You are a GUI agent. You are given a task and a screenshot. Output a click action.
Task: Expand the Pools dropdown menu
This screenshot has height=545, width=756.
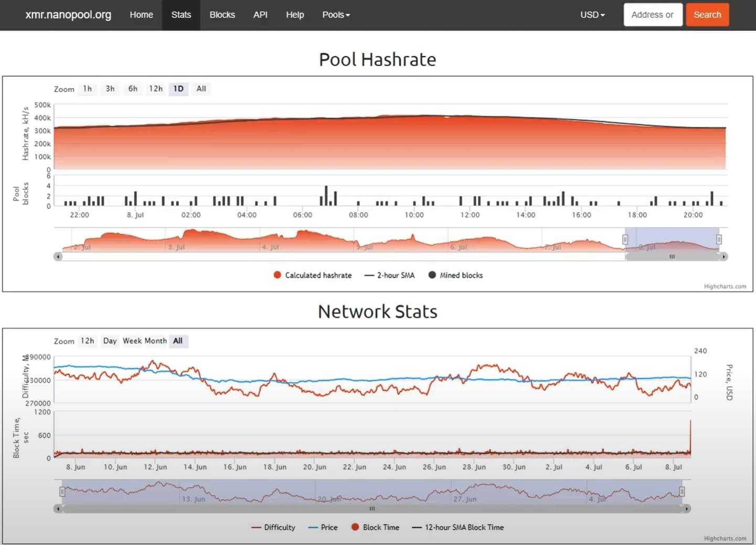[x=336, y=15]
